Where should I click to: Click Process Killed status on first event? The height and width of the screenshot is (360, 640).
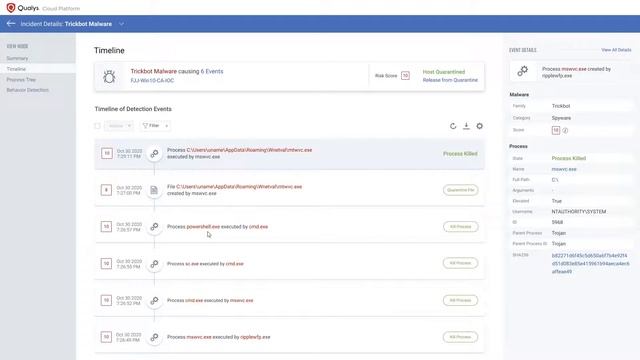(x=460, y=154)
